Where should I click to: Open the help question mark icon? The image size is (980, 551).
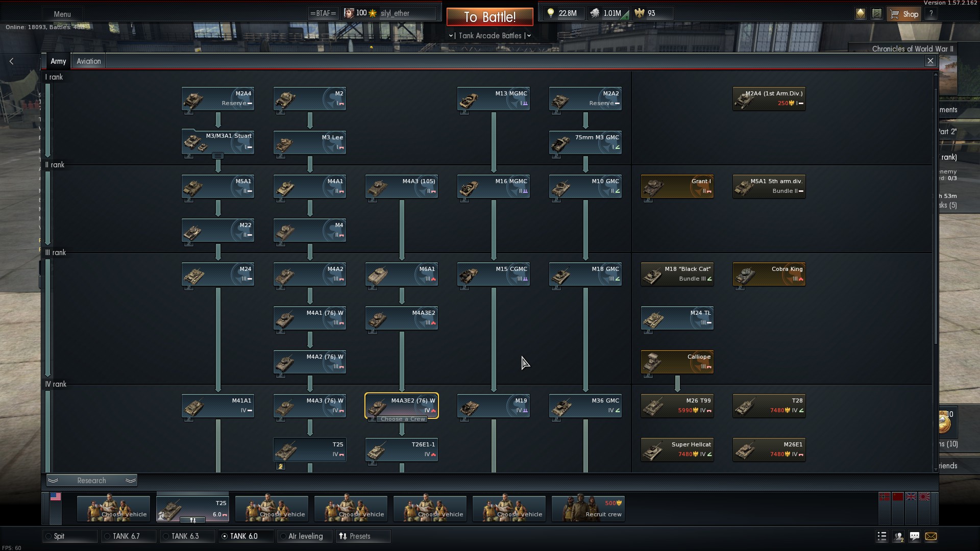click(x=931, y=14)
